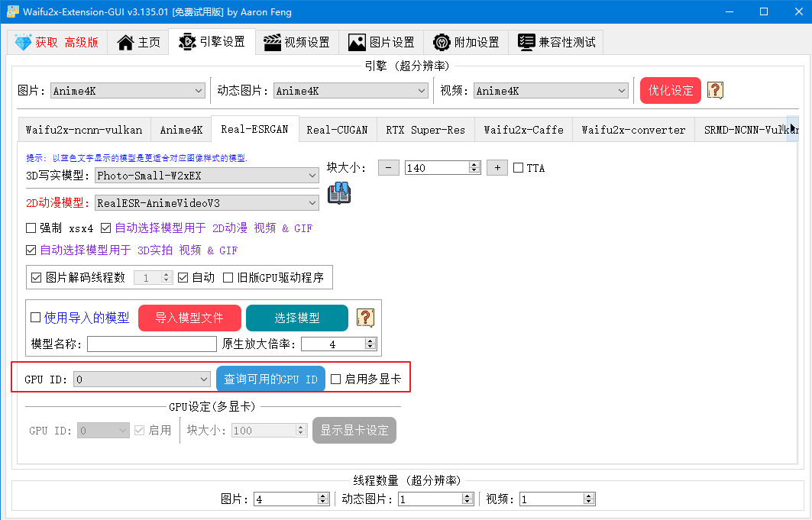
Task: Click into 模型名称 text field
Action: pyautogui.click(x=152, y=344)
